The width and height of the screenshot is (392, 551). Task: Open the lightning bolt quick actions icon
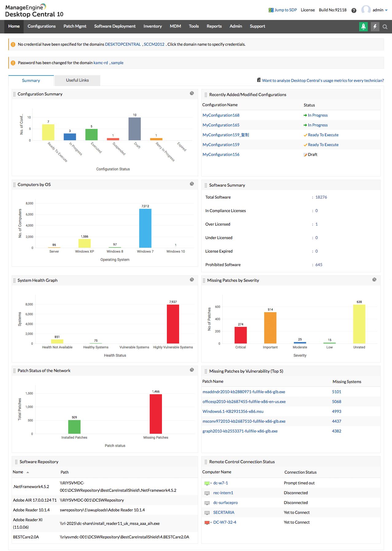(x=375, y=27)
